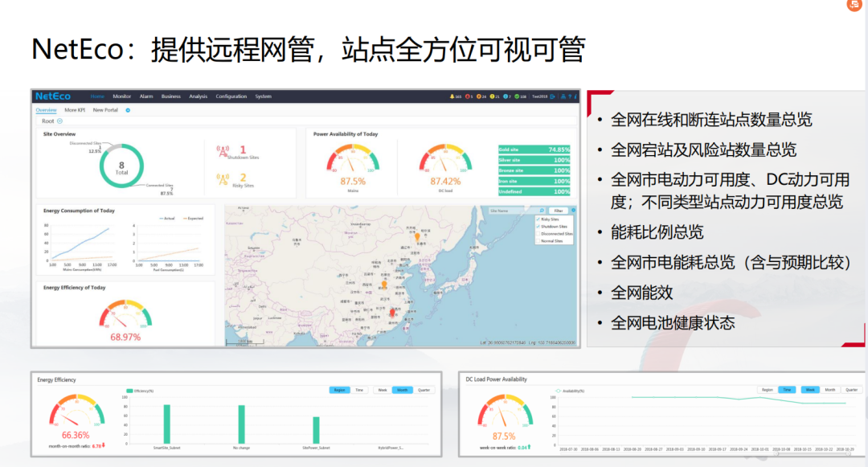Viewport: 868px width, 467px height.
Task: Open the Configuration menu
Action: click(x=231, y=96)
